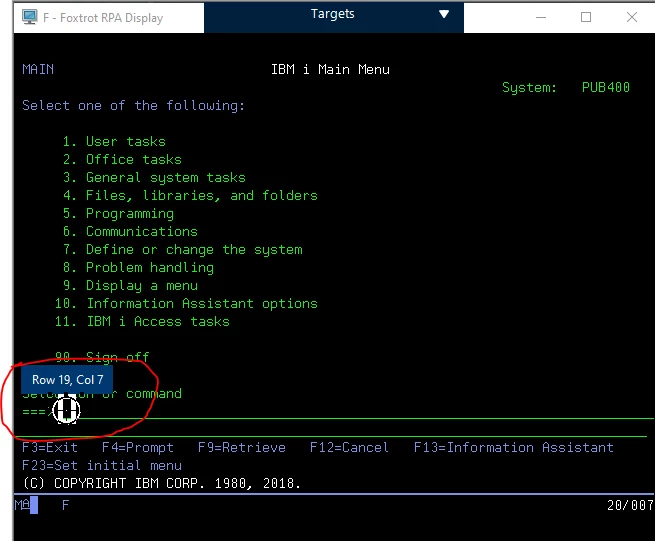Click the F4=Prompt function key
The image size is (655, 541).
138,447
